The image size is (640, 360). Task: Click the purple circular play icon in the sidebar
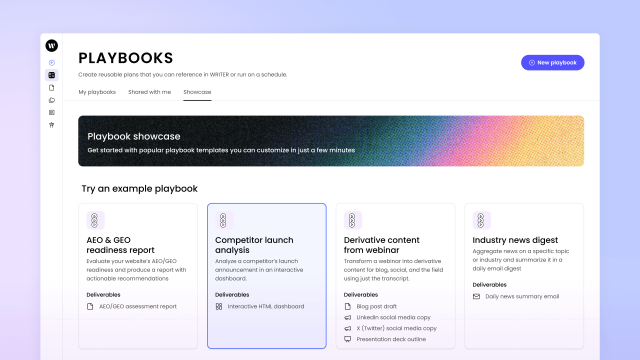(51, 63)
